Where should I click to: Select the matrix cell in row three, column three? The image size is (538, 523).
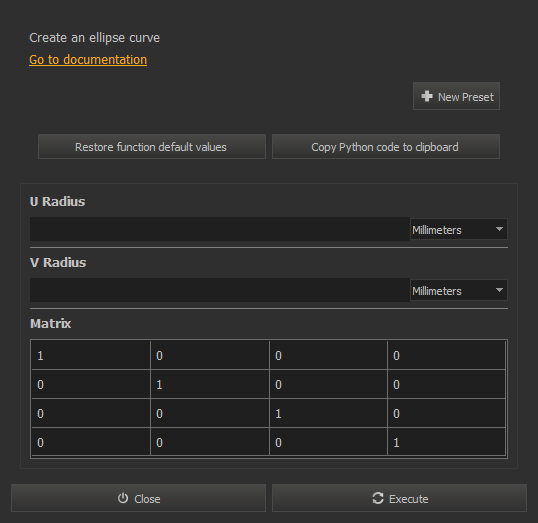click(x=328, y=413)
